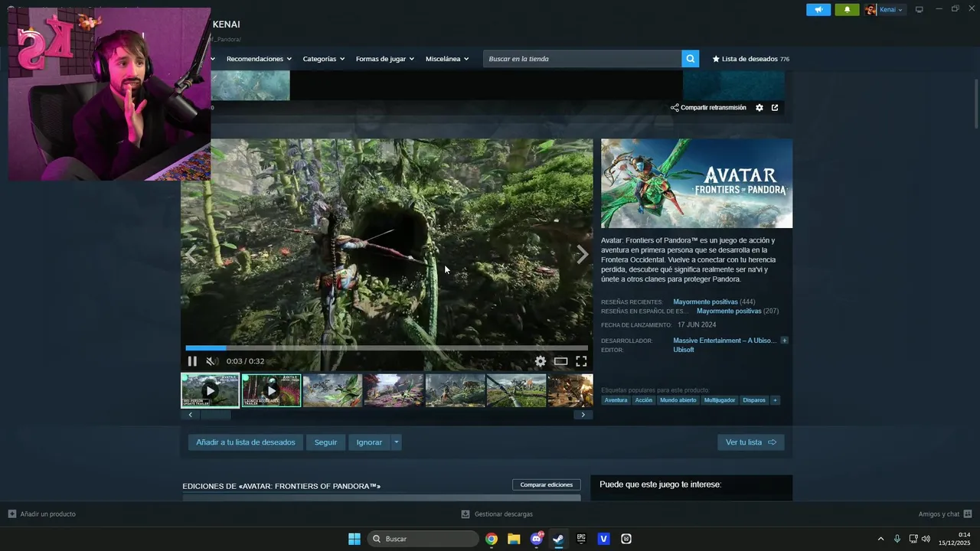Expand the Ignorar options arrow

pos(396,442)
